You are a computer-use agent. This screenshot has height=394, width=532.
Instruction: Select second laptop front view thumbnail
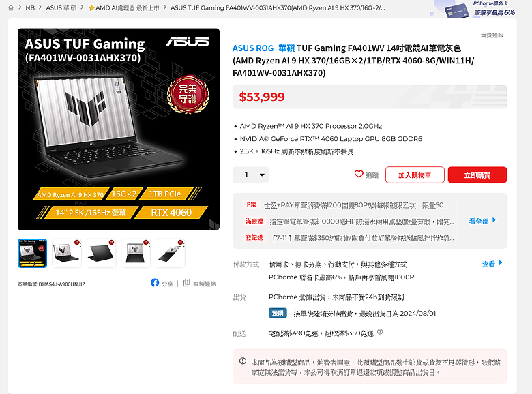[67, 254]
